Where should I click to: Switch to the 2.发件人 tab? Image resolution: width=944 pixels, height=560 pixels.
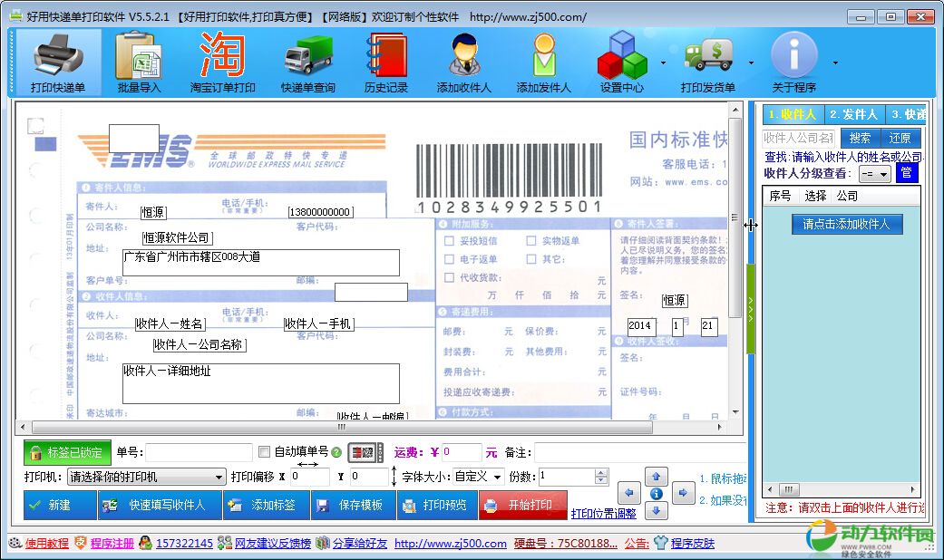[852, 114]
